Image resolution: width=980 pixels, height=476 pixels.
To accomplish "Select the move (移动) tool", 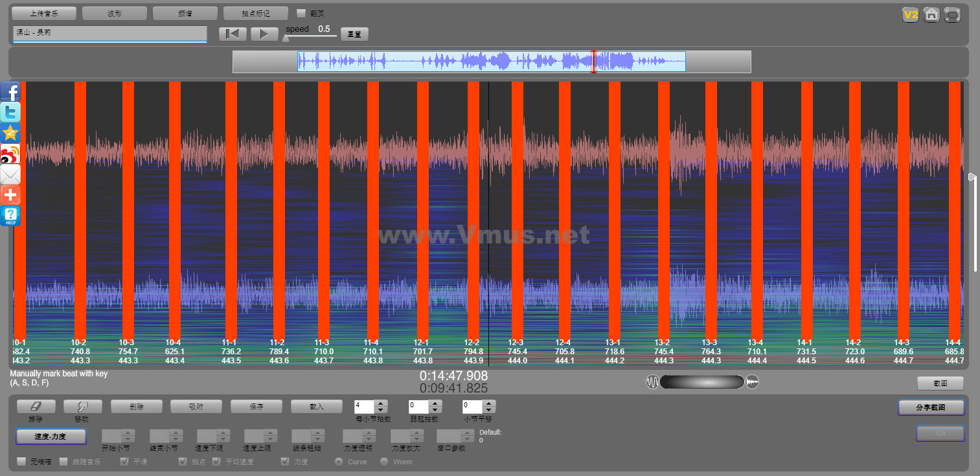I will [82, 406].
